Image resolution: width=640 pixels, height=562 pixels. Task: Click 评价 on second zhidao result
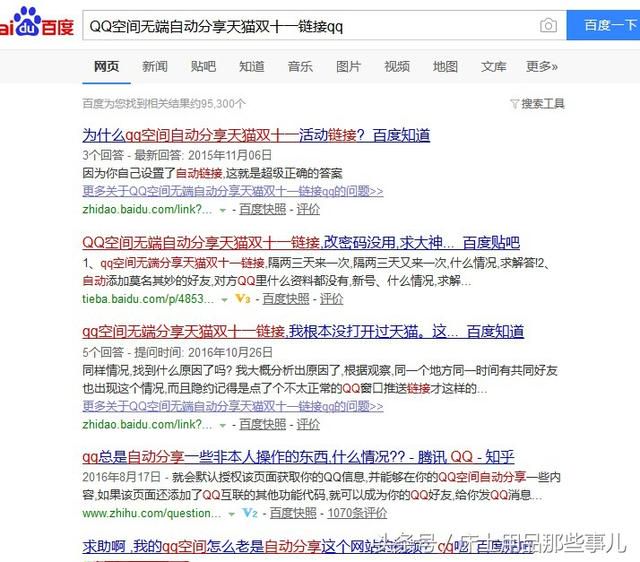click(308, 424)
